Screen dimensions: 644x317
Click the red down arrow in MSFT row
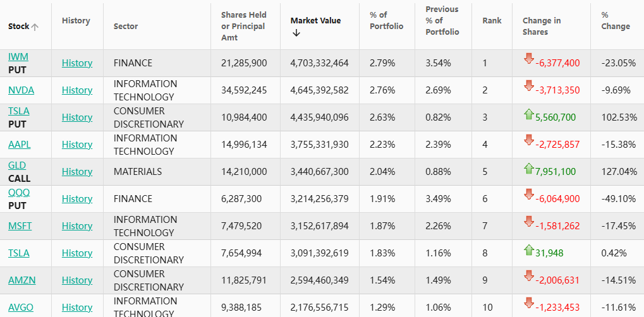tap(529, 222)
